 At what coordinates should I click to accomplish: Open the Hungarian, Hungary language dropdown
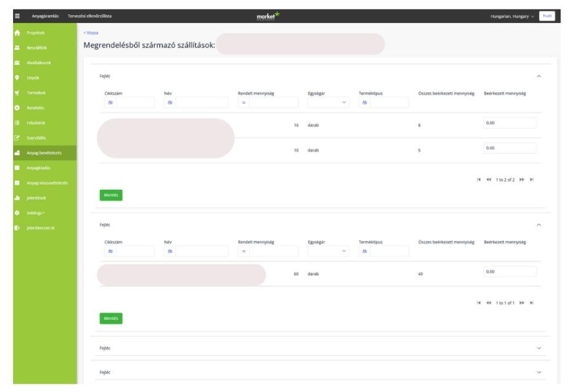(512, 16)
